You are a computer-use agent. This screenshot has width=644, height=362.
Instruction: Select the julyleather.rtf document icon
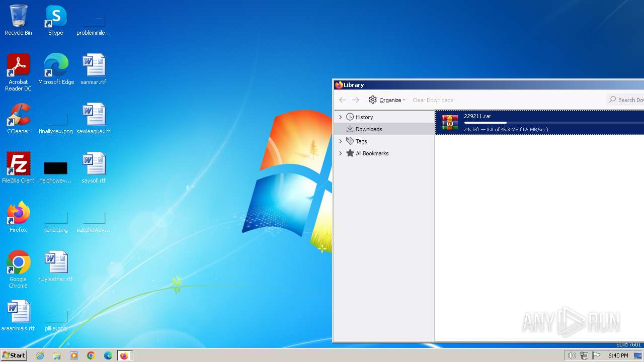pos(56,266)
